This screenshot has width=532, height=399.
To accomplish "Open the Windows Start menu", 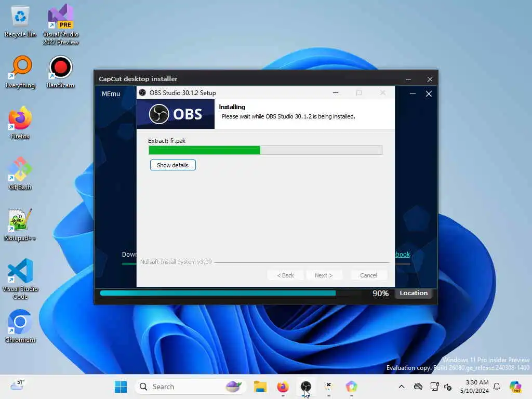I will pos(121,387).
